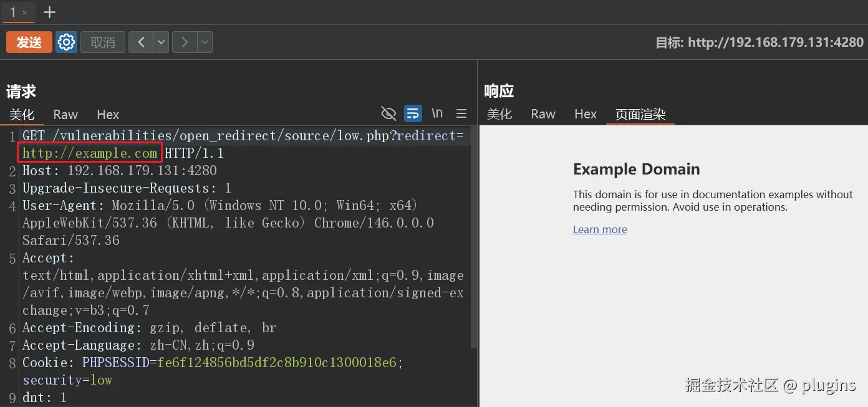Image resolution: width=868 pixels, height=407 pixels.
Task: Go to previous request with left arrow
Action: pos(141,42)
